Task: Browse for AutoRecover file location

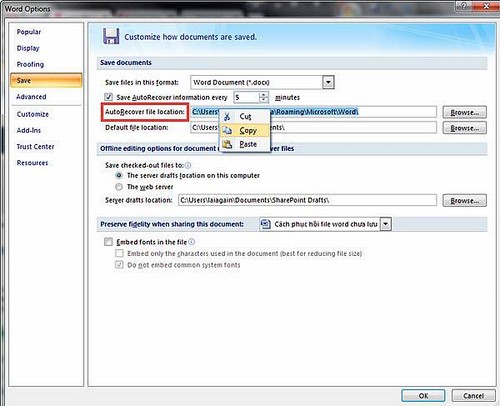Action: [464, 112]
